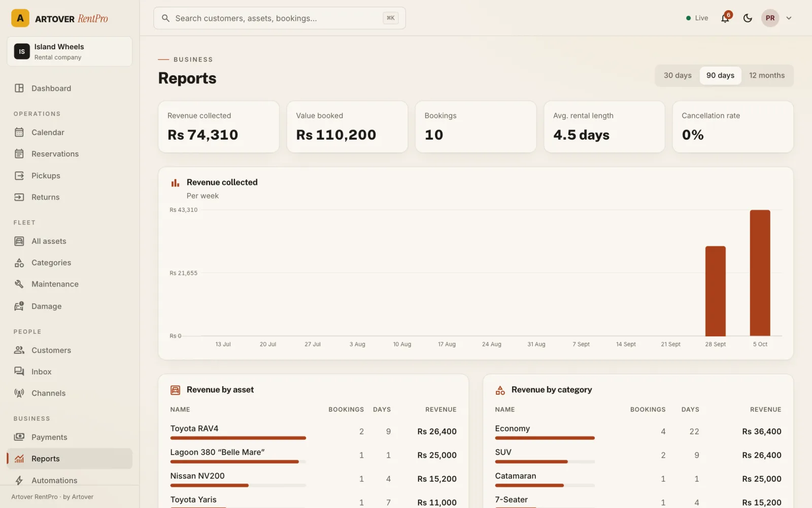Select the 12 months range
This screenshot has height=508, width=812.
click(767, 75)
